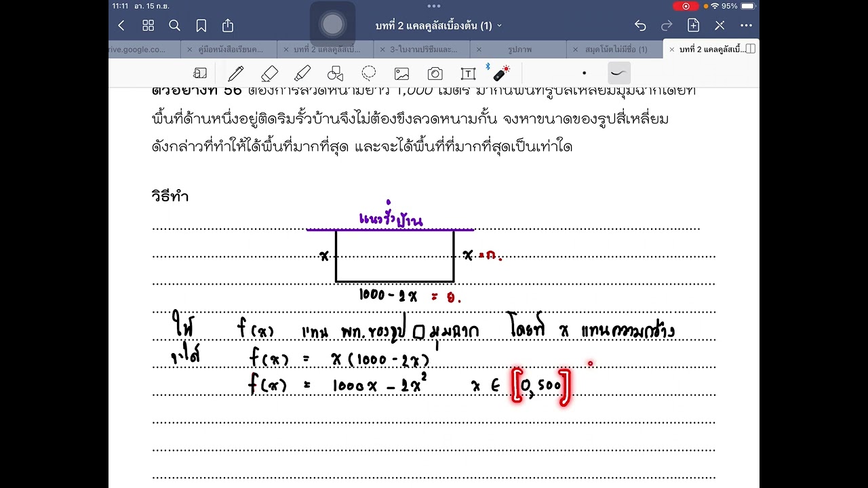This screenshot has width=868, height=488.
Task: Select the Highlighter tool
Action: [302, 73]
